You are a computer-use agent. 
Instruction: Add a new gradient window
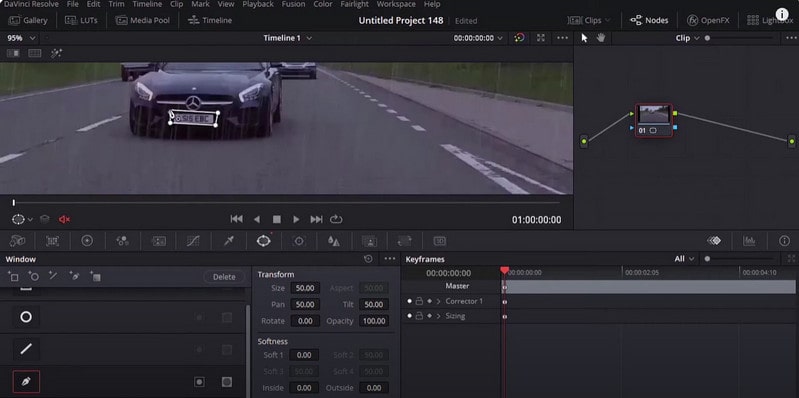95,276
